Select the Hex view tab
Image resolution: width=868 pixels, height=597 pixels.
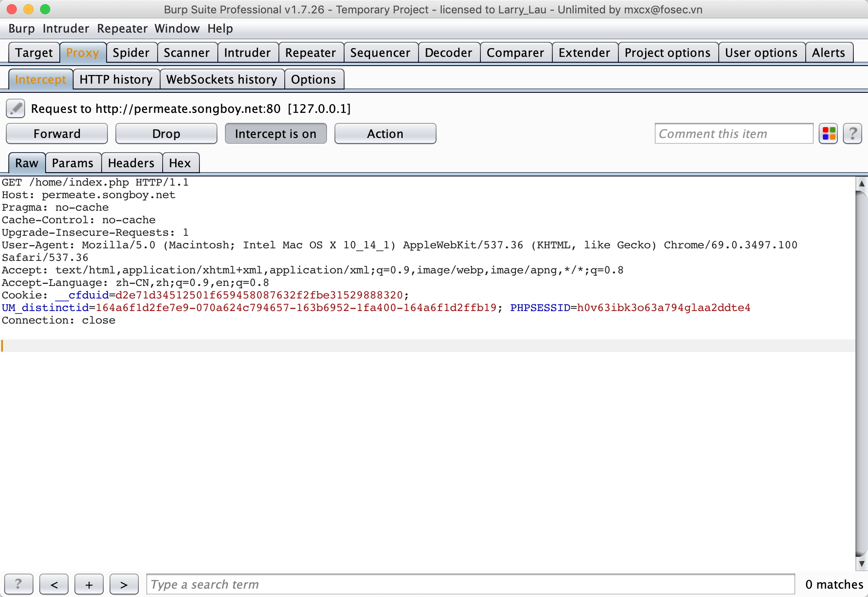click(x=180, y=163)
